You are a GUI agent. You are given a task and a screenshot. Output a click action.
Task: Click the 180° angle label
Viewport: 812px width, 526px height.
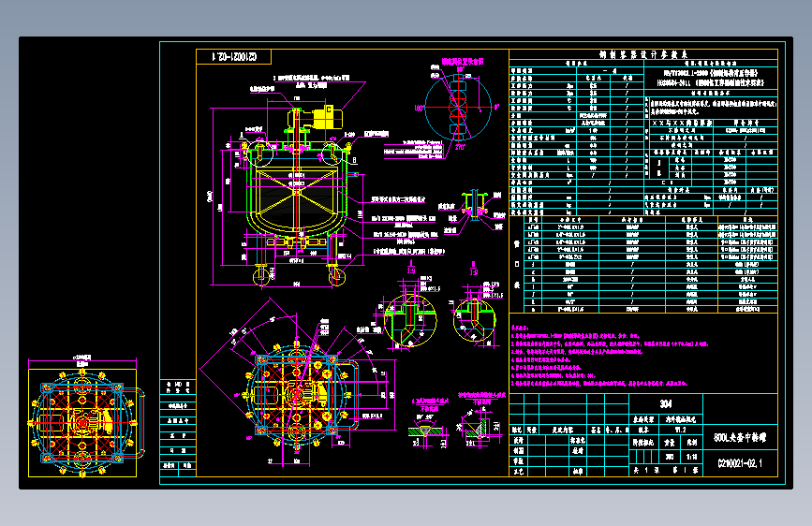pos(419,108)
